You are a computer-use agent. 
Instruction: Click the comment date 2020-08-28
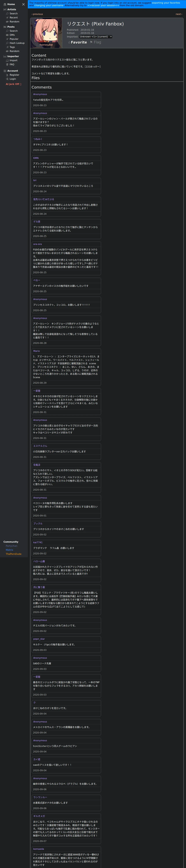point(40,343)
